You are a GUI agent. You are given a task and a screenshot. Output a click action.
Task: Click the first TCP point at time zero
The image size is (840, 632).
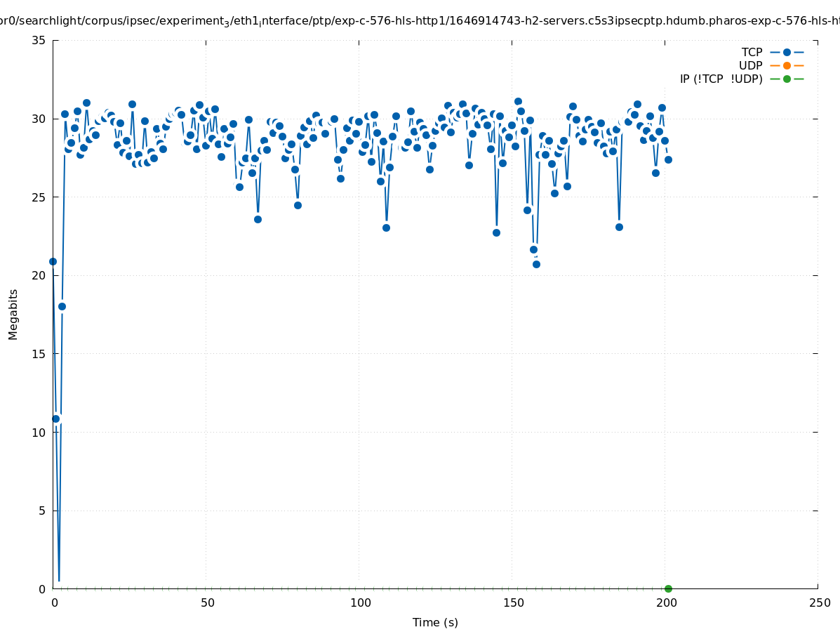[x=53, y=261]
